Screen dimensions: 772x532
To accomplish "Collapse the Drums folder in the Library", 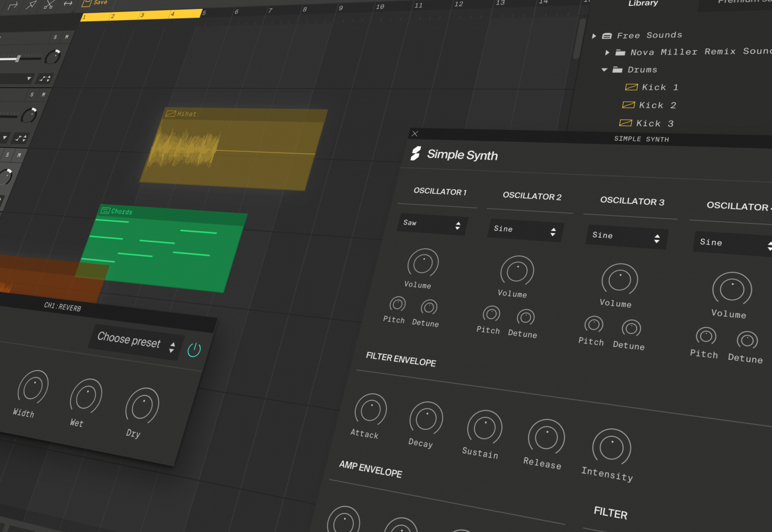I will click(604, 69).
